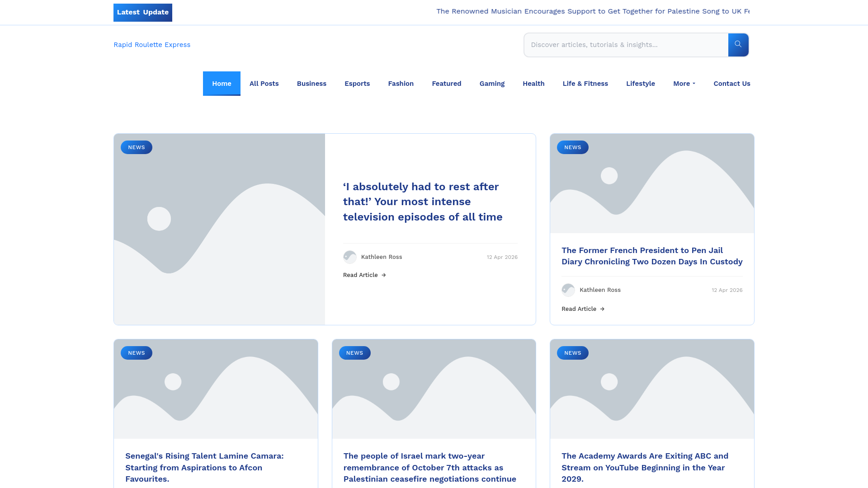Click NEWS badge on Academy Awards card

pos(572,353)
